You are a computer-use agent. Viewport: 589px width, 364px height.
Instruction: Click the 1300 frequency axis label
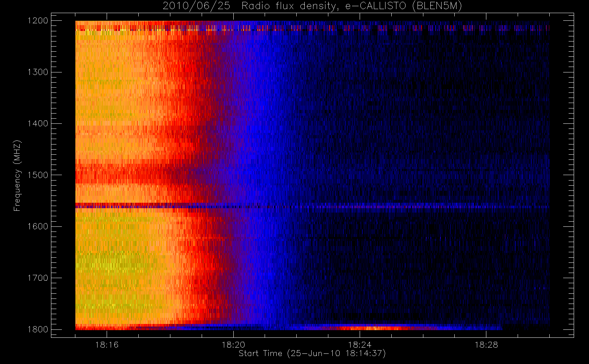[x=38, y=72]
